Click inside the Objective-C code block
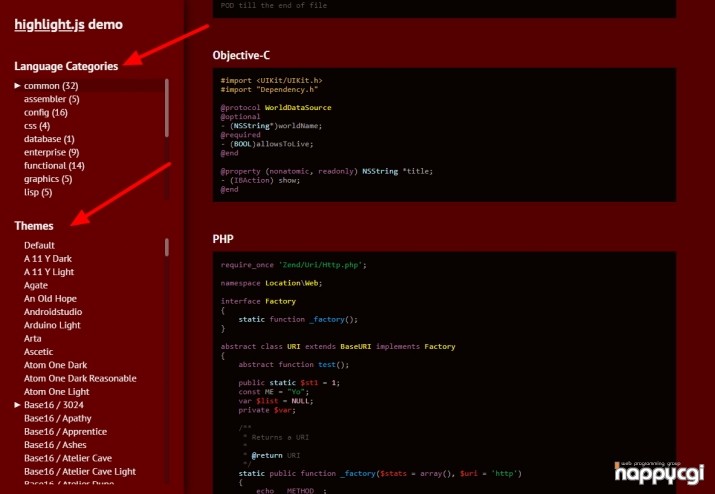The width and height of the screenshot is (715, 494). pos(444,135)
